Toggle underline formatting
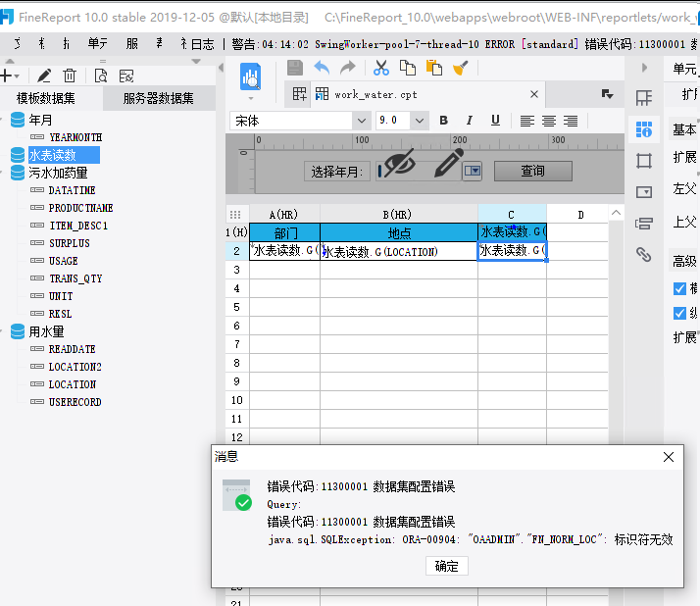 tap(495, 121)
